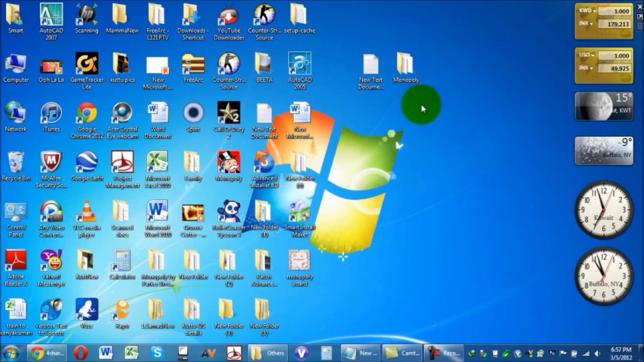Image resolution: width=644 pixels, height=362 pixels.
Task: Switch to the Camt... taskbar window
Action: tap(402, 353)
